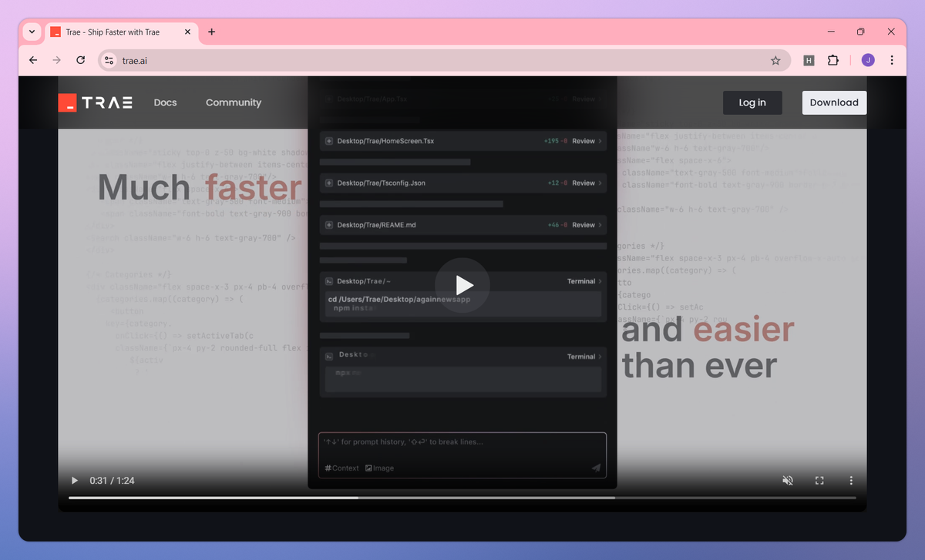Click the Image option below the prompt
Viewport: 925px width, 560px height.
[x=379, y=468]
